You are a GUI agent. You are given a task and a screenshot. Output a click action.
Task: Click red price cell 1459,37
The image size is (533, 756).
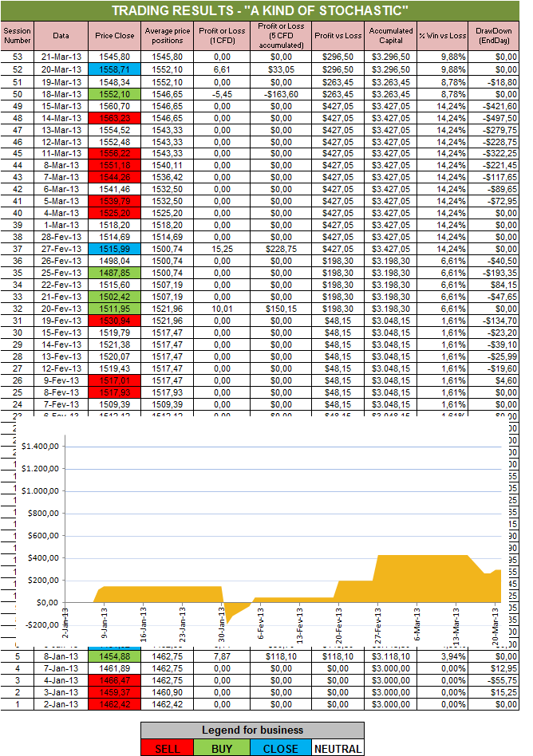point(114,692)
